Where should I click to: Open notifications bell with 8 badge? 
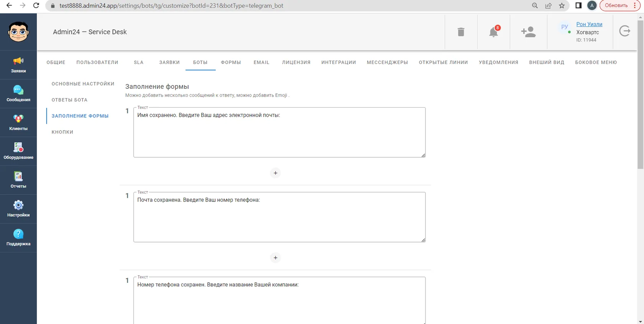pyautogui.click(x=494, y=32)
